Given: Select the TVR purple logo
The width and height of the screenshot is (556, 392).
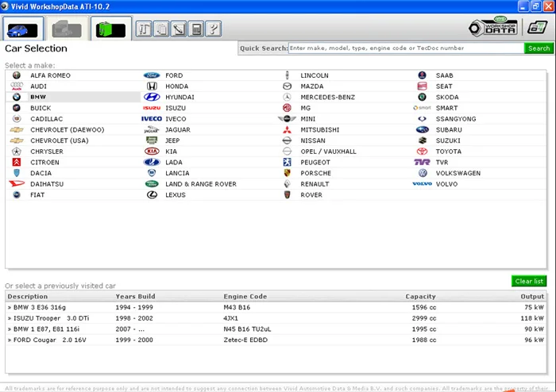Looking at the screenshot, I should 422,162.
